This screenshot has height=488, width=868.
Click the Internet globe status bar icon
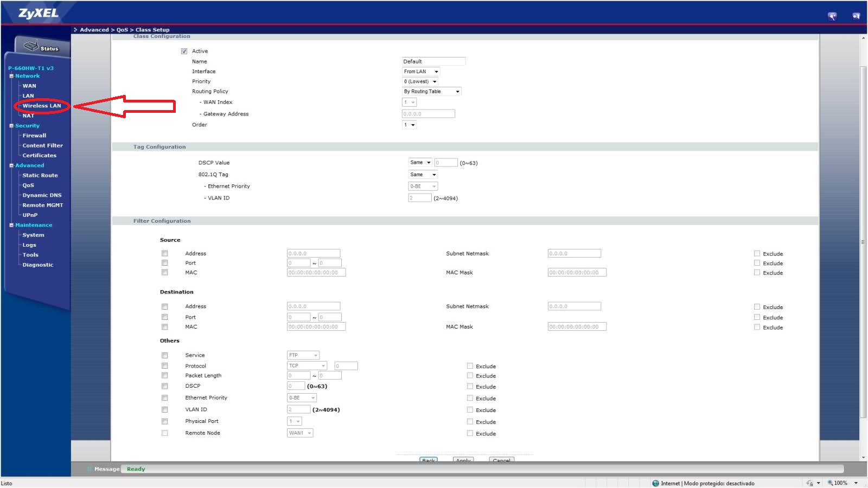(655, 483)
